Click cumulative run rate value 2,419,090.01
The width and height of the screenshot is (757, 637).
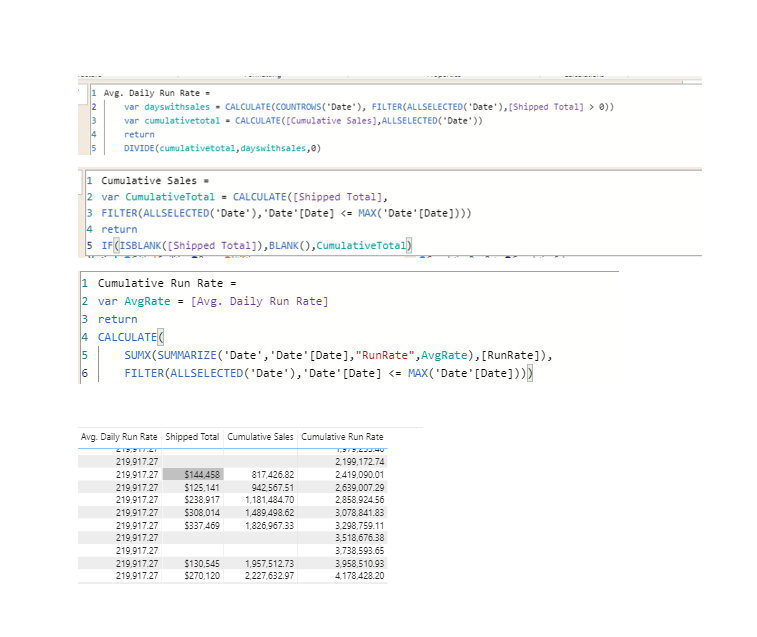click(x=360, y=474)
